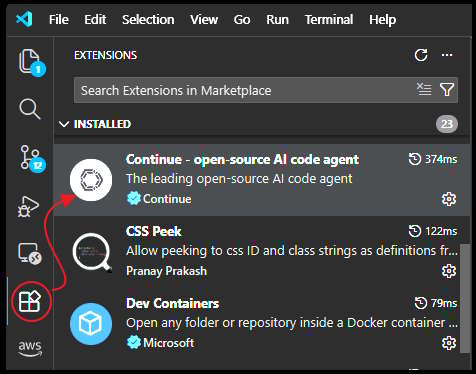Open the Terminal menu

[329, 20]
